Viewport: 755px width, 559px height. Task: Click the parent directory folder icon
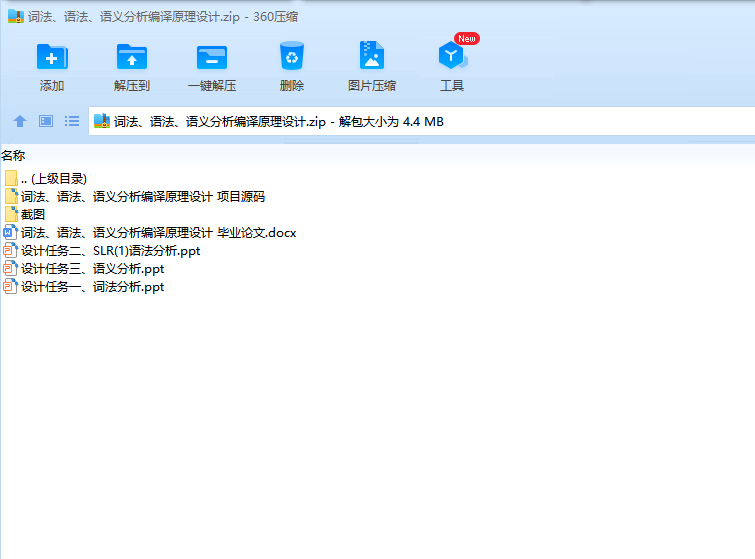11,179
